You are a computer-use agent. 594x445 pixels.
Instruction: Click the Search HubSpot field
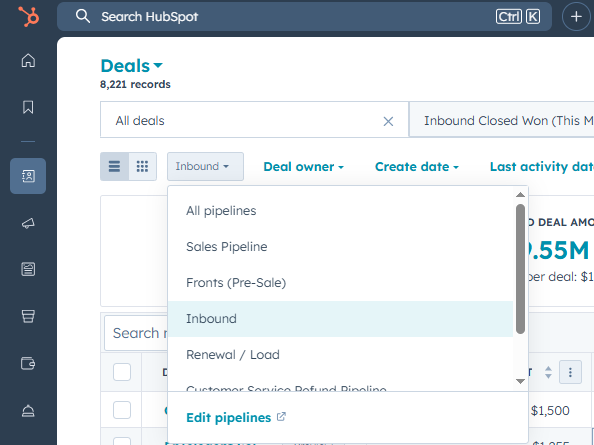pyautogui.click(x=304, y=17)
